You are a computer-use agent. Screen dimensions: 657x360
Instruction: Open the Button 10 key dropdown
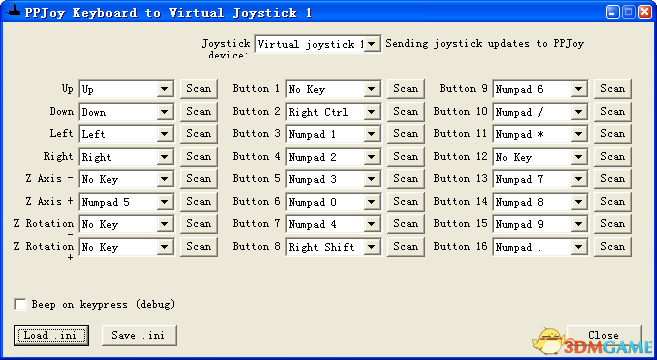540,112
